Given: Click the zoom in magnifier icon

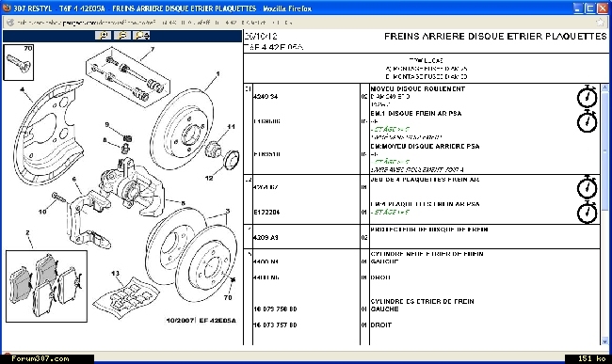Looking at the screenshot, I should 103,36.
